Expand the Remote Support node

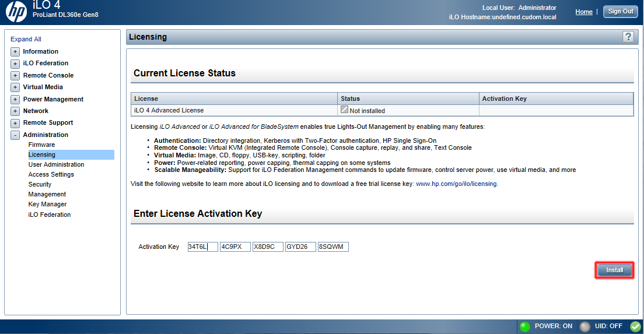tap(15, 123)
